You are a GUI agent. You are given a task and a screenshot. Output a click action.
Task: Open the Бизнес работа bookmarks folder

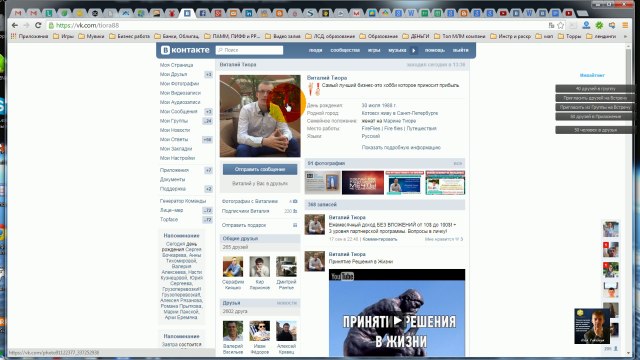click(129, 36)
